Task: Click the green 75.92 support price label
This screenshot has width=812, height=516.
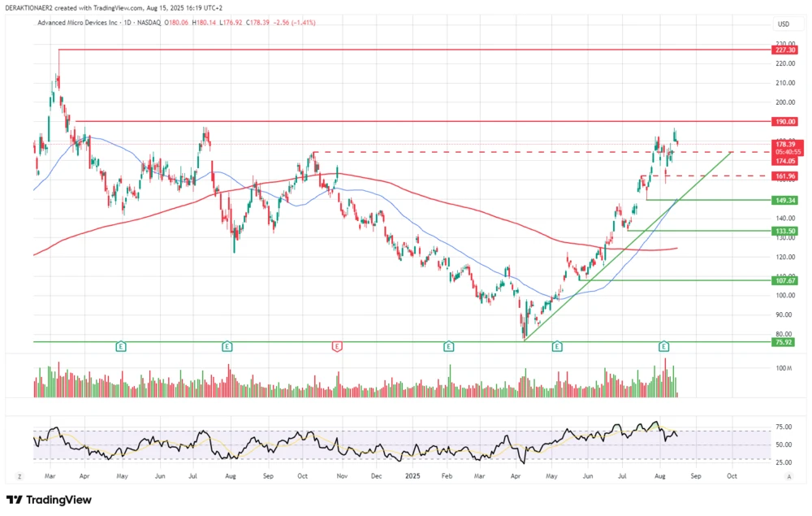Action: (784, 344)
